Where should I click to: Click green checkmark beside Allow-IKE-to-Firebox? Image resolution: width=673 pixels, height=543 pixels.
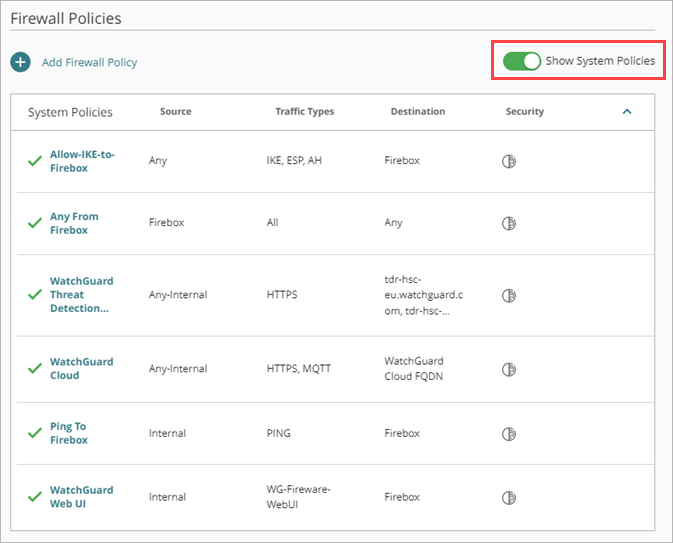point(35,161)
